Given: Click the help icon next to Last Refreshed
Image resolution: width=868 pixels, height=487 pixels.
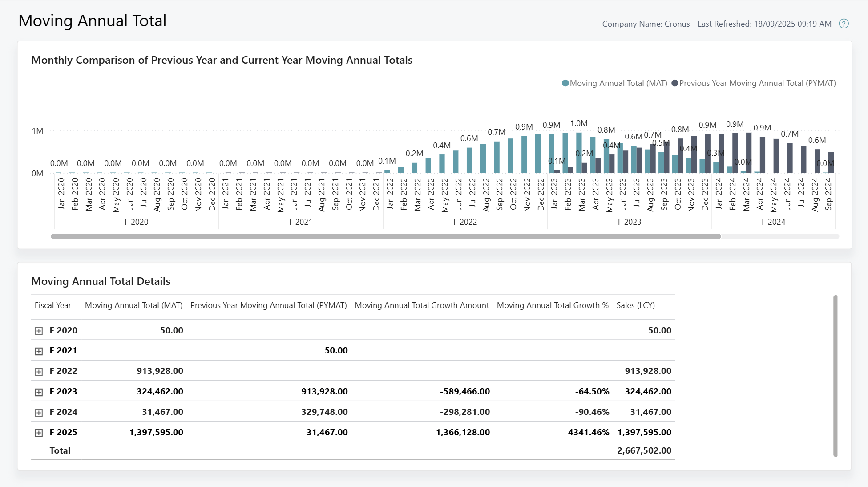Looking at the screenshot, I should pos(844,24).
